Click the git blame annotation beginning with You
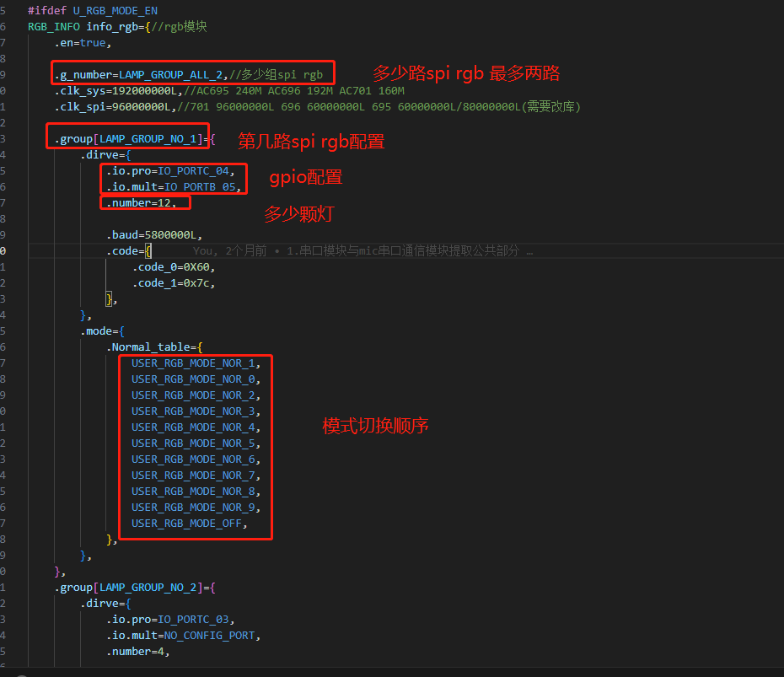 click(362, 251)
